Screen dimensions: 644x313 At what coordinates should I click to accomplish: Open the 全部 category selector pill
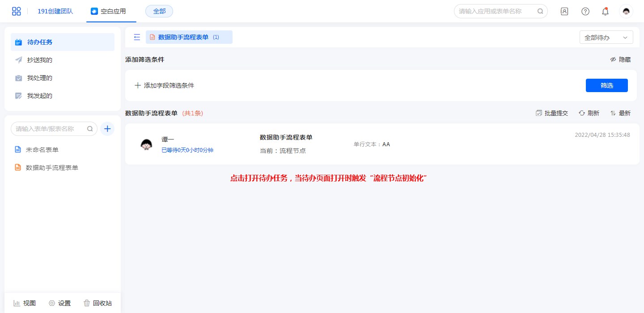(x=159, y=11)
